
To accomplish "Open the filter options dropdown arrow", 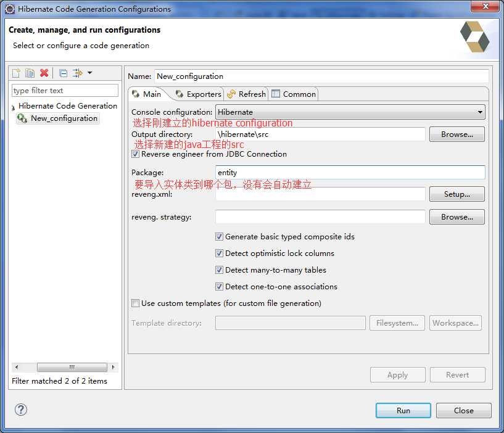I will pos(89,73).
